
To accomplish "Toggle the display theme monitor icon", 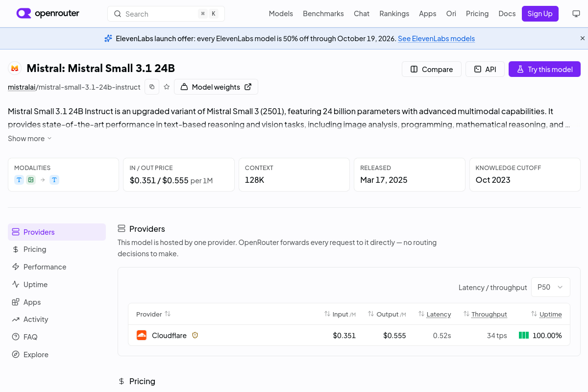I will pos(576,14).
